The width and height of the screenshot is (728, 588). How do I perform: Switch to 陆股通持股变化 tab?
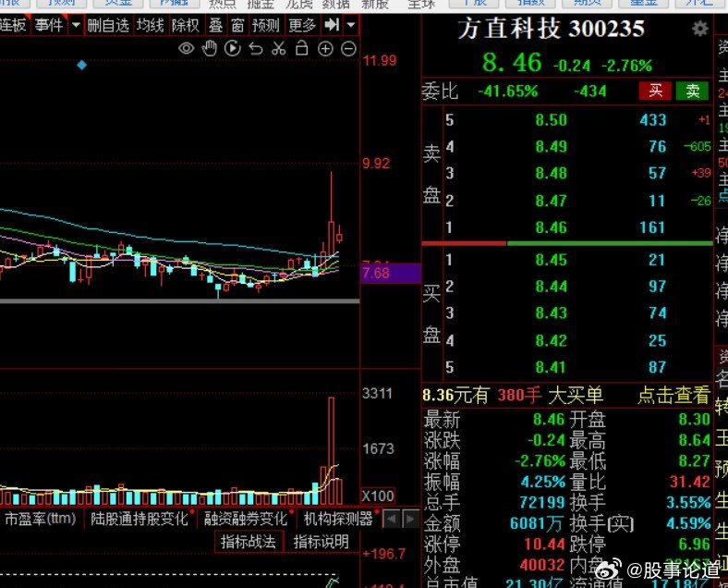click(x=139, y=519)
